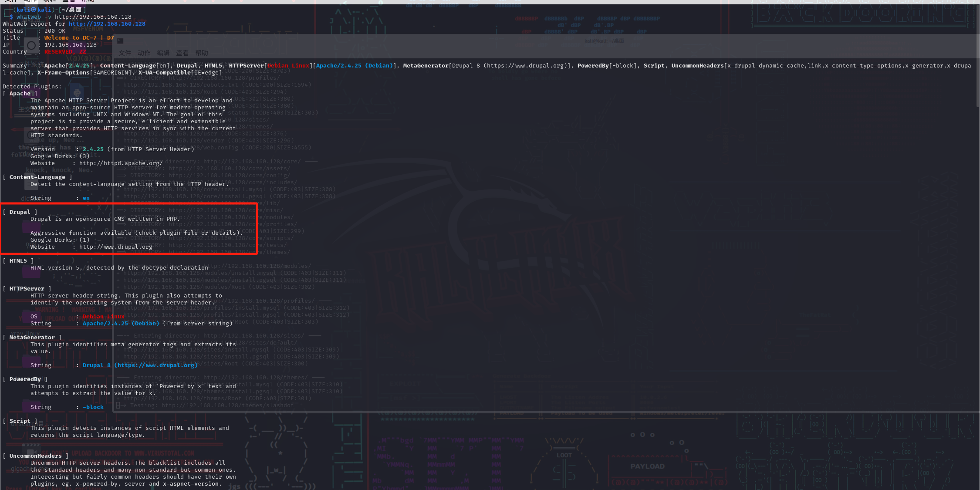
Task: Open 帮助 menu in background terminal window
Action: pyautogui.click(x=201, y=53)
